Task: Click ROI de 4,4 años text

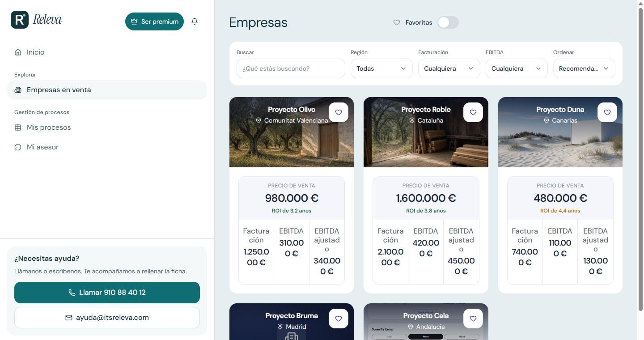Action: click(x=560, y=211)
